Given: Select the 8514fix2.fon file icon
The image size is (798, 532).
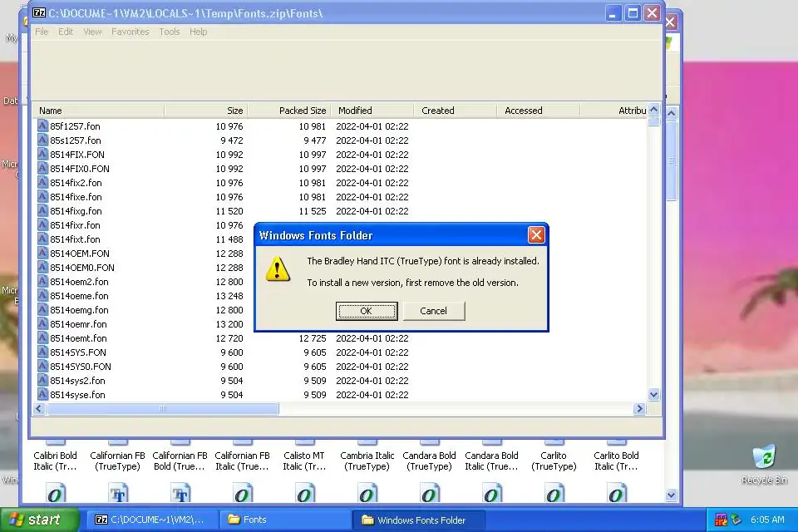Looking at the screenshot, I should [x=42, y=182].
